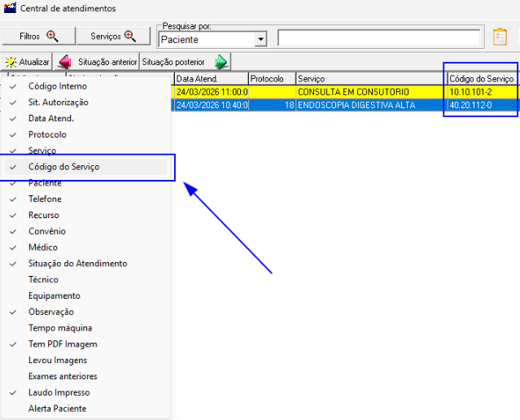Image resolution: width=520 pixels, height=420 pixels.
Task: Open Filtros with magnifier icon
Action: point(38,37)
